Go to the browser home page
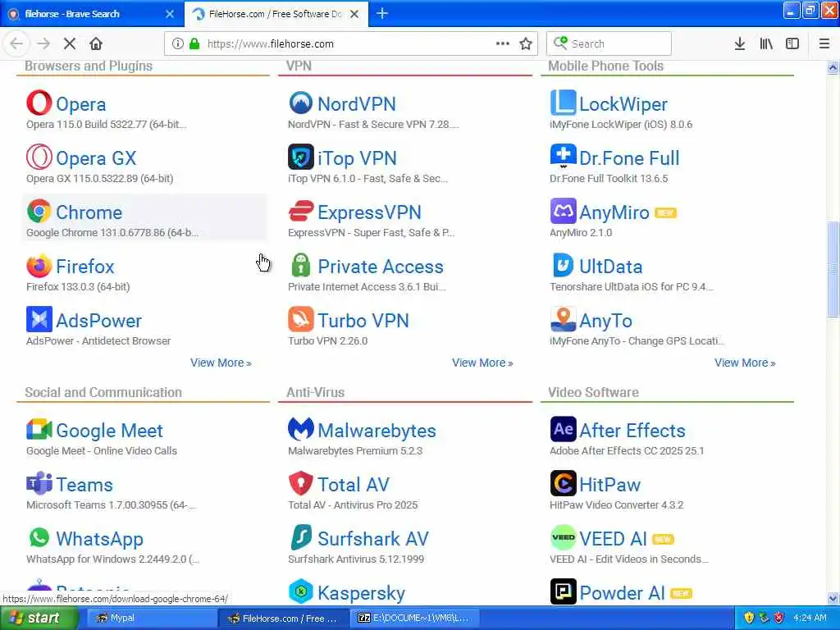 [x=96, y=43]
